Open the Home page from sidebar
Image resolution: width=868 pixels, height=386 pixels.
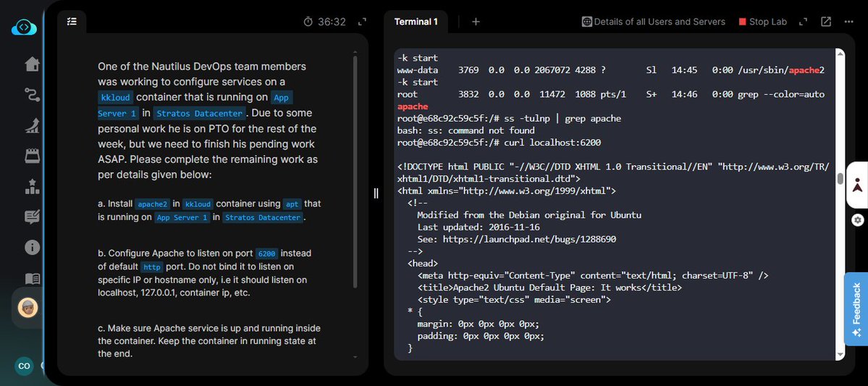coord(32,64)
